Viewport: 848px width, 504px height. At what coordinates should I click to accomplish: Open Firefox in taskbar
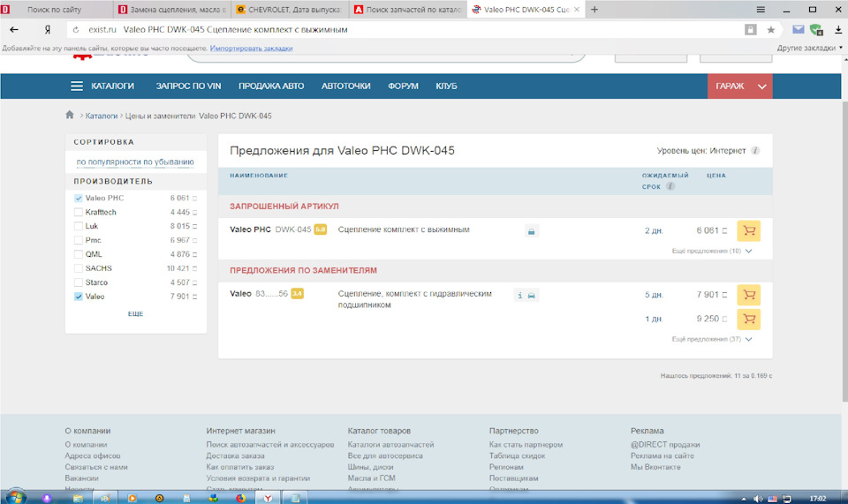pos(240,498)
